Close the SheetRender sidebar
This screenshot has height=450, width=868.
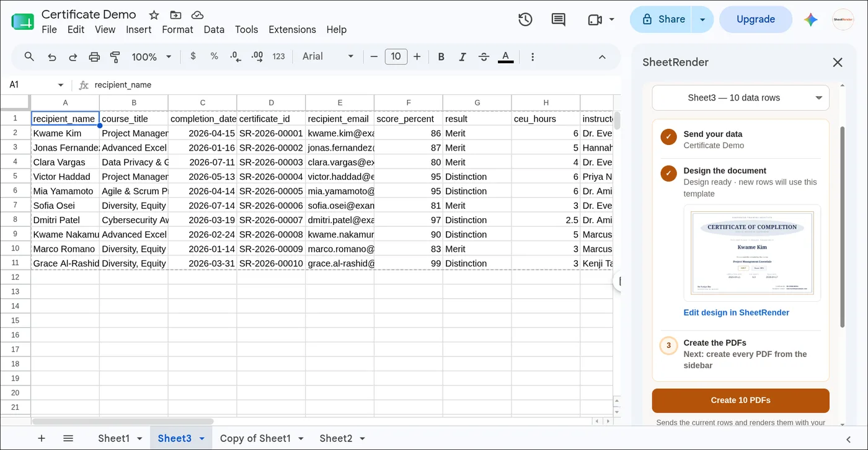pyautogui.click(x=838, y=62)
